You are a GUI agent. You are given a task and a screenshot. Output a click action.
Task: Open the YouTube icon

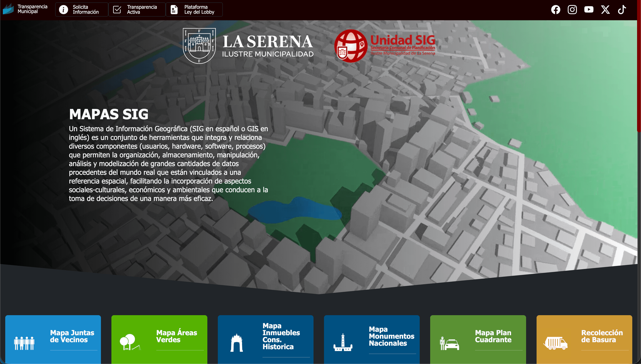point(589,10)
